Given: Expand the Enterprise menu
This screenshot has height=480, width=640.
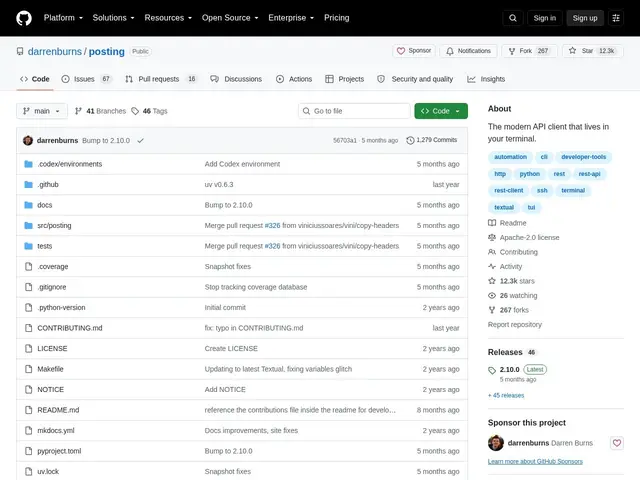Looking at the screenshot, I should click(291, 18).
